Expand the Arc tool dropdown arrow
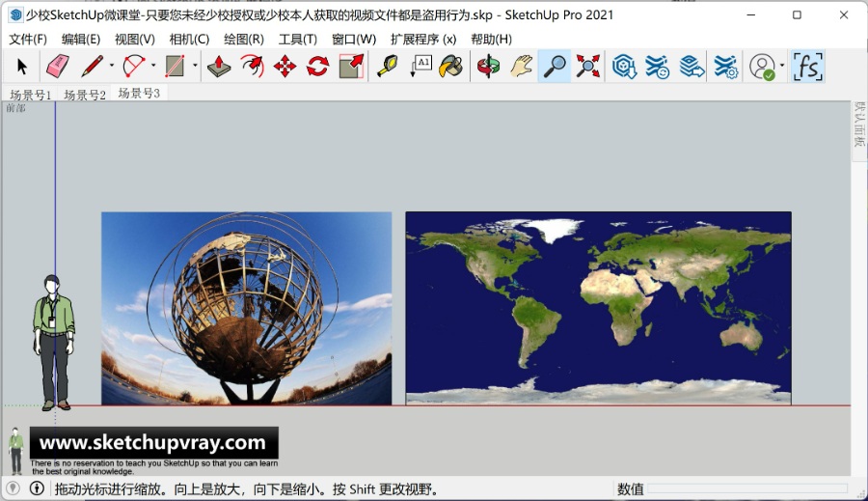 [x=153, y=66]
